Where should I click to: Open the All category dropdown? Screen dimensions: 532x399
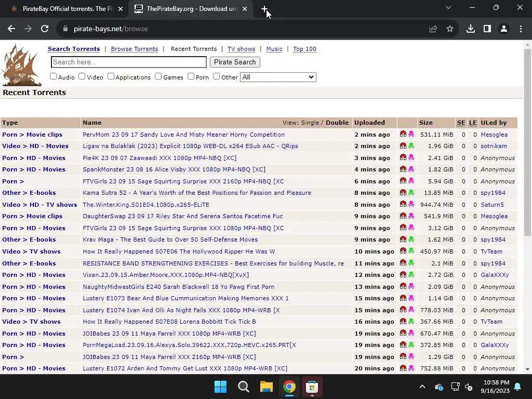click(278, 77)
